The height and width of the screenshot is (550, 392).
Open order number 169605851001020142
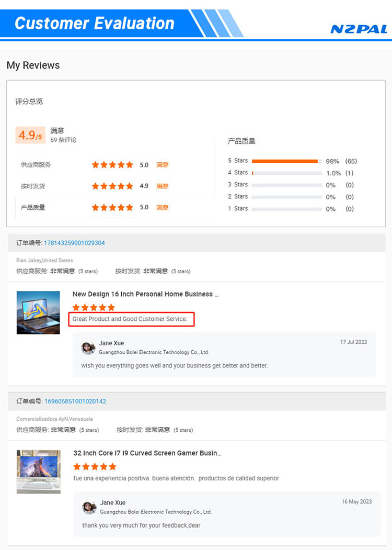click(75, 401)
